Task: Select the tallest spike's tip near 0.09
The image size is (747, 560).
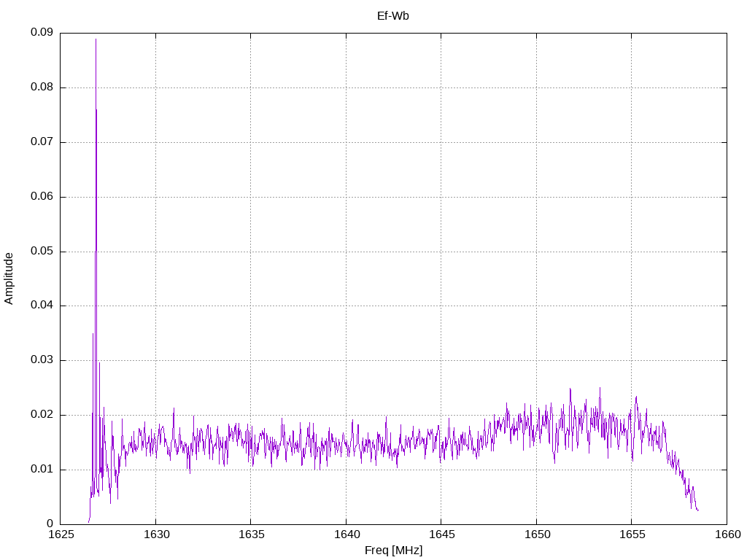Action: 96,39
